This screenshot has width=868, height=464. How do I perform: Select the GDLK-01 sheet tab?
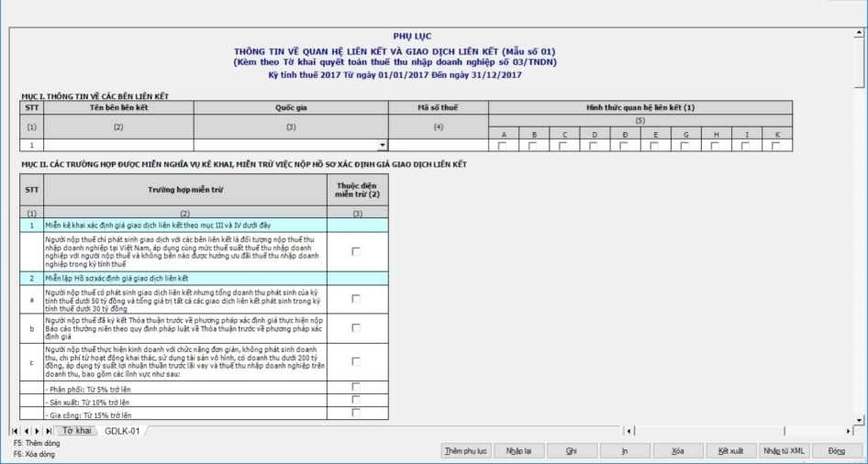(x=122, y=431)
